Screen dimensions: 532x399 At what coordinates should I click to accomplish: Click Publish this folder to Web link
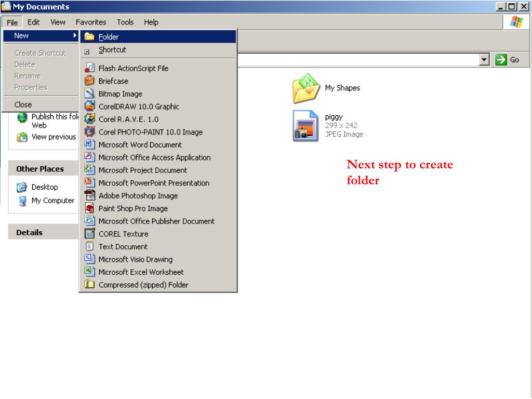click(55, 121)
